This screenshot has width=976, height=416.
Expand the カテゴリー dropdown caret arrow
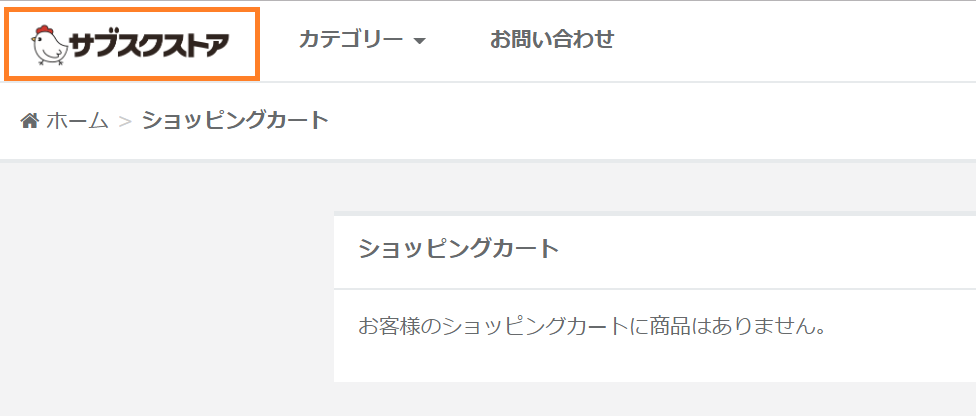click(x=419, y=41)
